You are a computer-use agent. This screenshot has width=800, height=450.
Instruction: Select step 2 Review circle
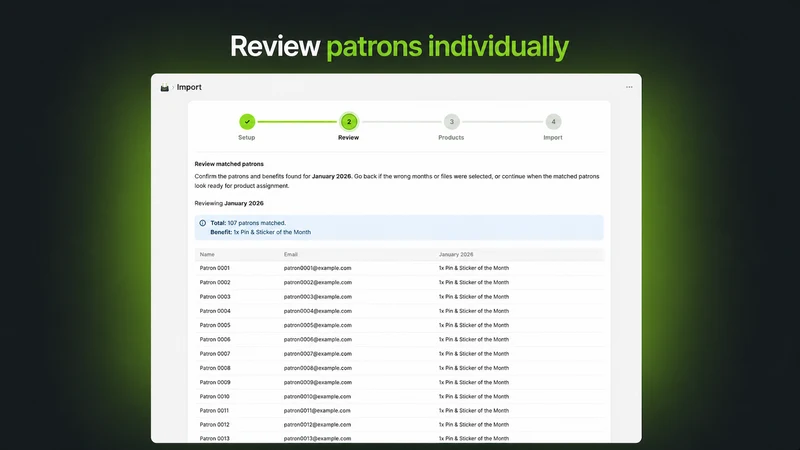[x=349, y=121]
